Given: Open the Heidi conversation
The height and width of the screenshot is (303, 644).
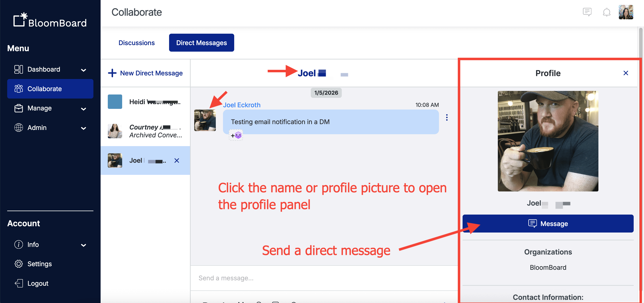Looking at the screenshot, I should 145,102.
